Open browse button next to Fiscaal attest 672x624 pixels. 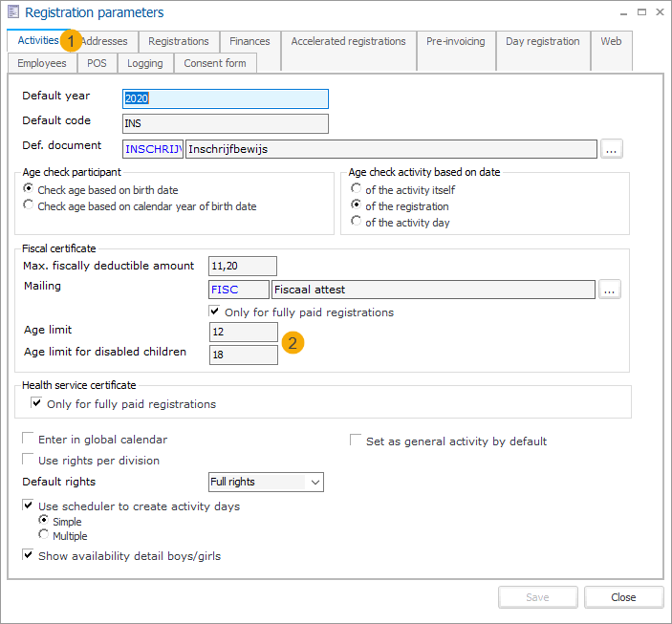click(610, 290)
